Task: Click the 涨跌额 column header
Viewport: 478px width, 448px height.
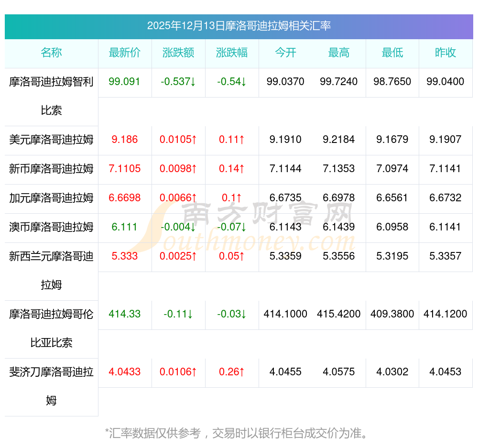Action: (x=178, y=53)
